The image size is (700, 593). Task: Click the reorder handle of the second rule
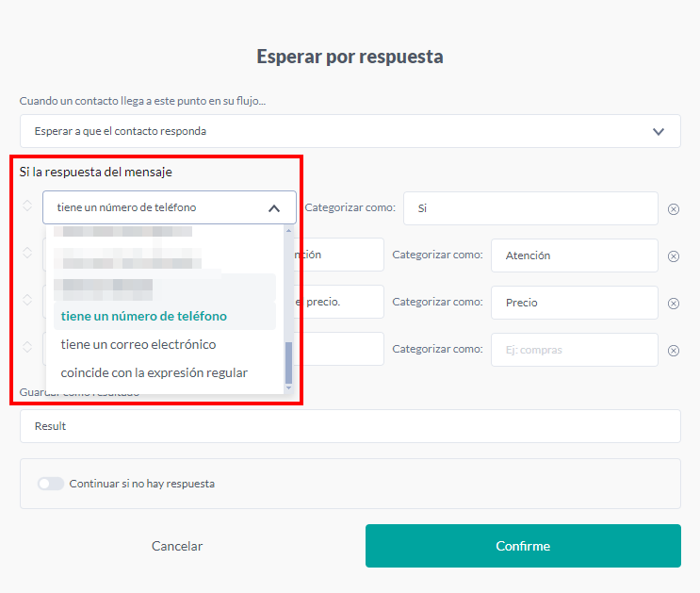pos(27,253)
